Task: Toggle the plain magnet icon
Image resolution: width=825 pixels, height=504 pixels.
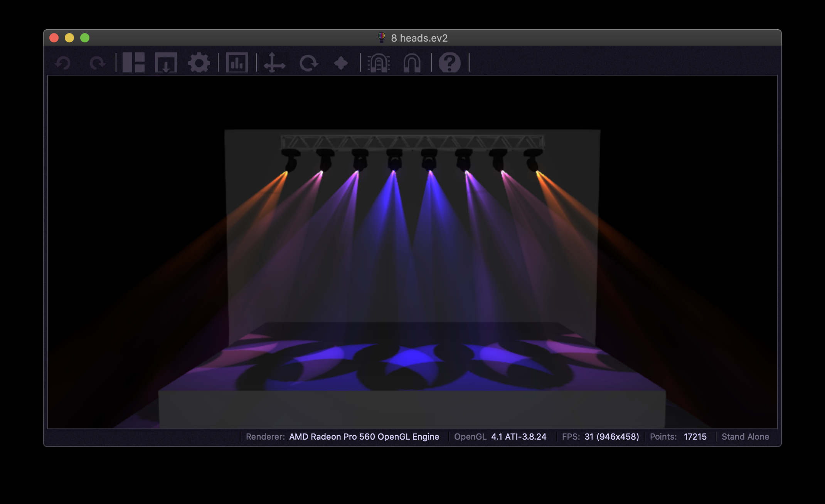Action: (x=412, y=63)
